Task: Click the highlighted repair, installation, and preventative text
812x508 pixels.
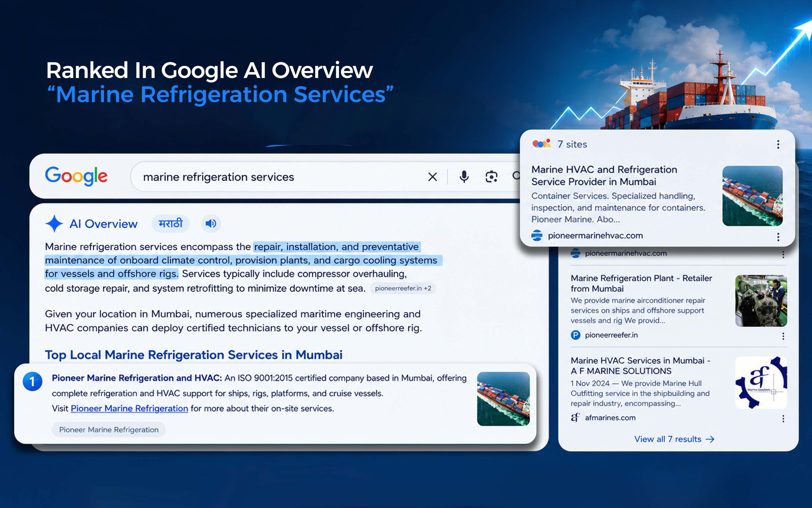Action: point(336,247)
